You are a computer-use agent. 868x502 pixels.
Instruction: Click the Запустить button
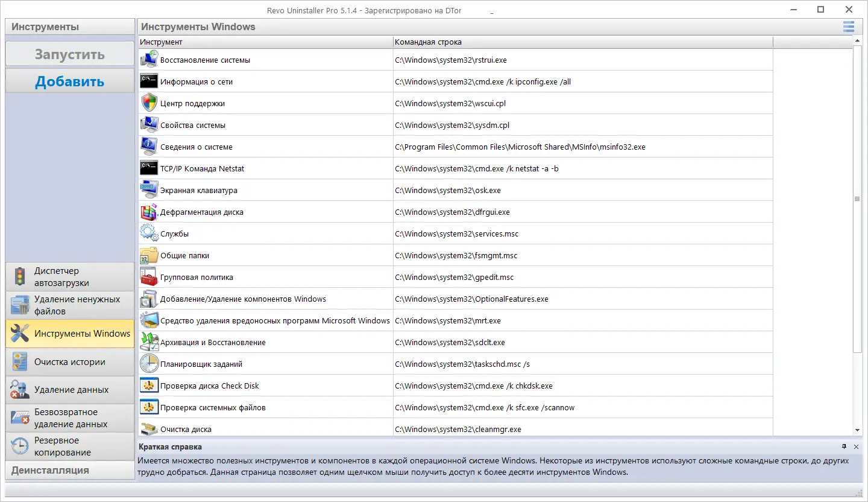click(70, 54)
